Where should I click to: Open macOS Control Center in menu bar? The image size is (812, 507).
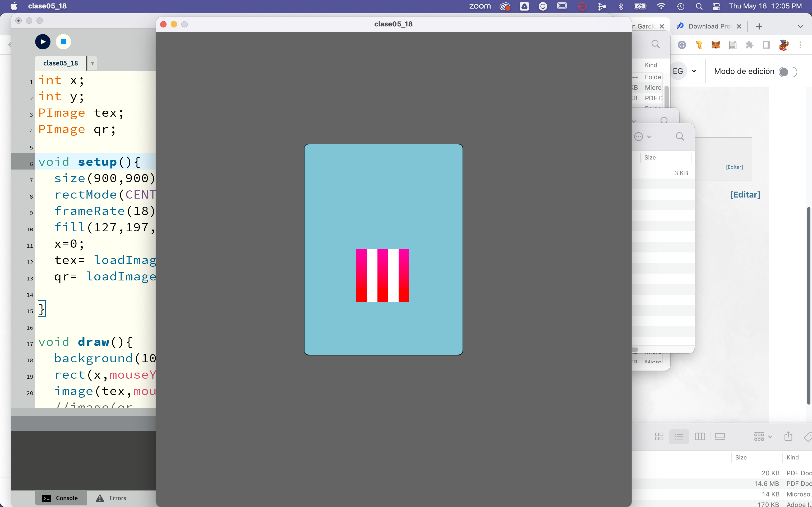[716, 6]
